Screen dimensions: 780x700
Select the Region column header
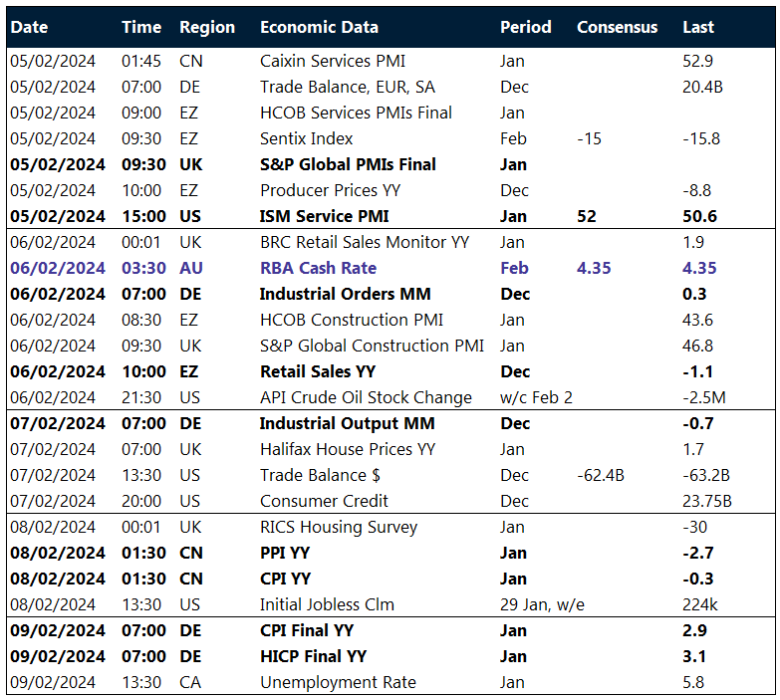(207, 27)
